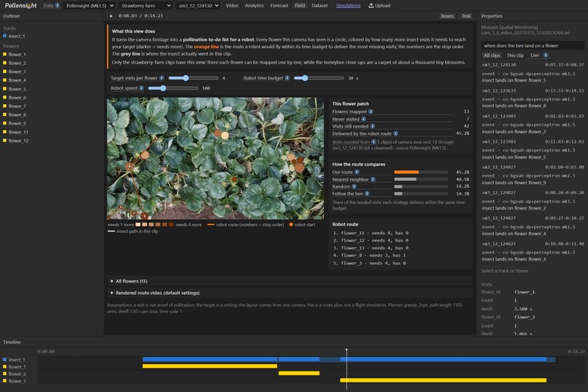Toggle the Boxes overlay
This screenshot has height=392, width=588.
[447, 16]
